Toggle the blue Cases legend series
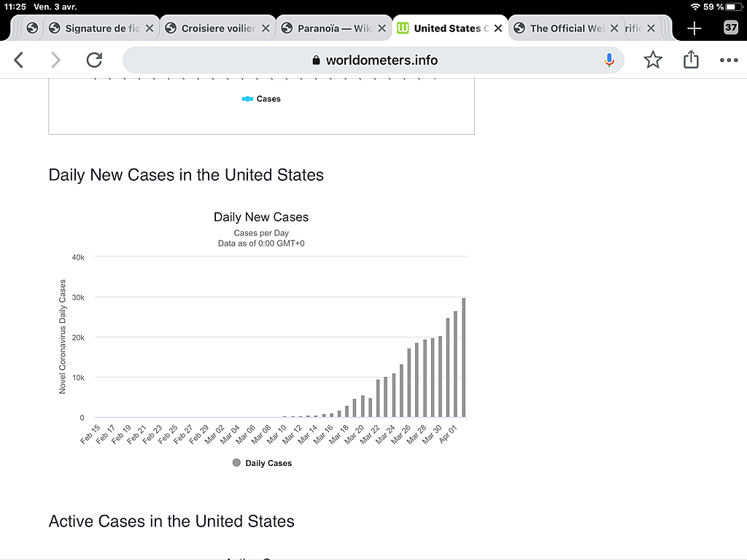The width and height of the screenshot is (747, 560). click(x=261, y=98)
